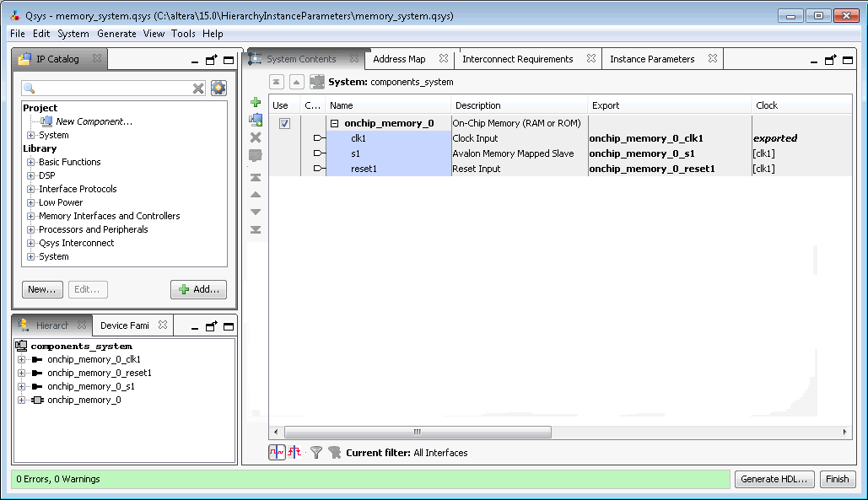Expand Interface Protocols category
The height and width of the screenshot is (500, 868).
click(31, 189)
